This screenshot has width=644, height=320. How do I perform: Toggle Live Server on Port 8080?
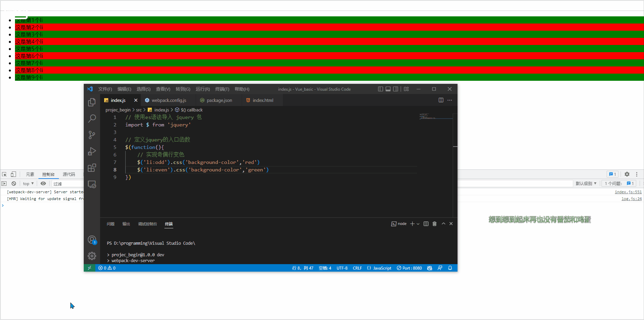point(409,268)
